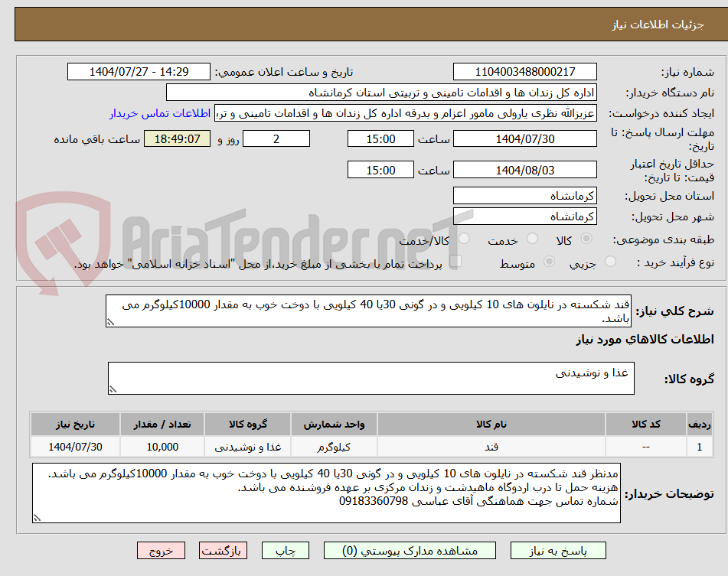Click the قند item name cell
728x576 pixels.
pos(491,447)
